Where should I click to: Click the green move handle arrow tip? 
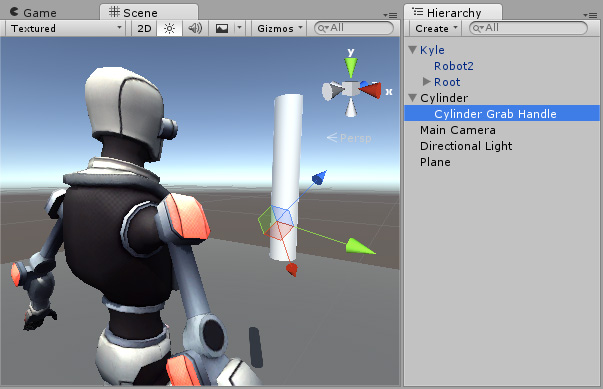click(x=359, y=247)
